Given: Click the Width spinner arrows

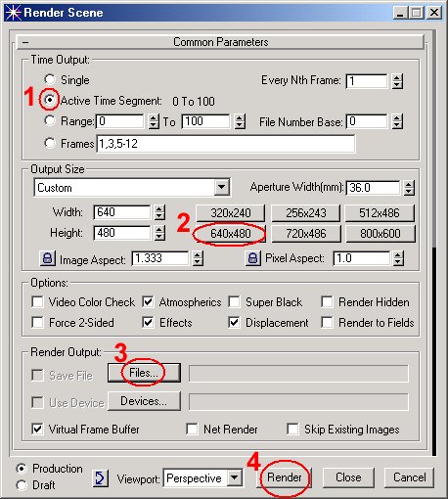Looking at the screenshot, I should 159,212.
